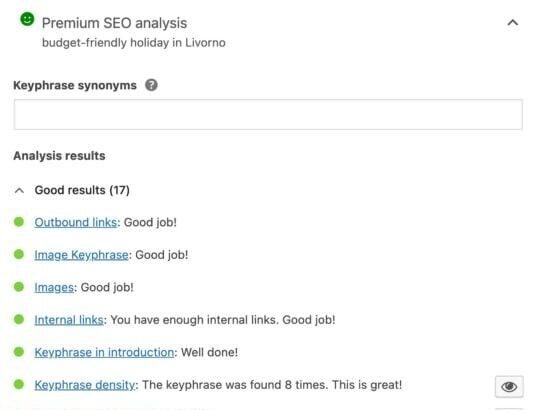Open the Keyphrase synonyms help question mark
The height and width of the screenshot is (410, 533).
(151, 85)
